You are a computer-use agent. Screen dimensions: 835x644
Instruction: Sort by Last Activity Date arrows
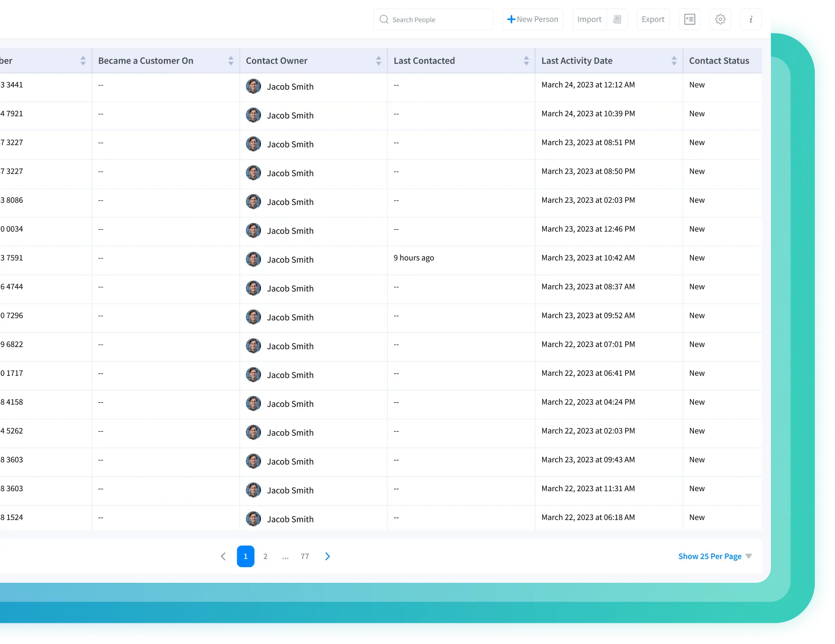674,61
